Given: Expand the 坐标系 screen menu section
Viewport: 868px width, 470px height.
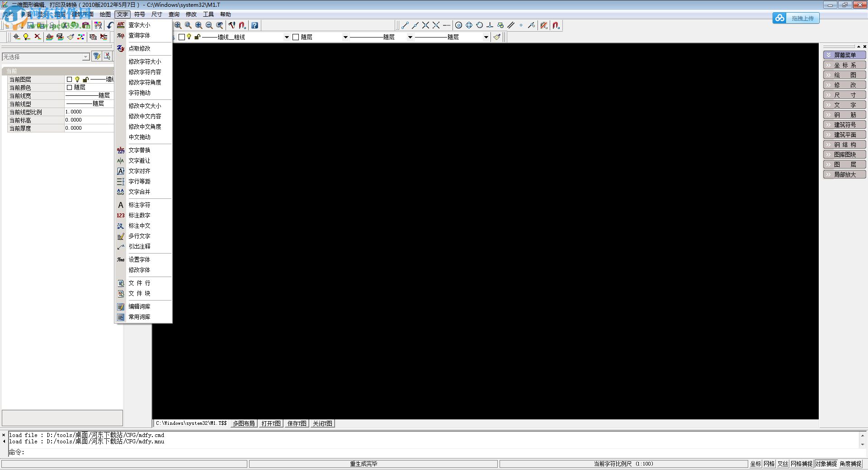Looking at the screenshot, I should 844,65.
